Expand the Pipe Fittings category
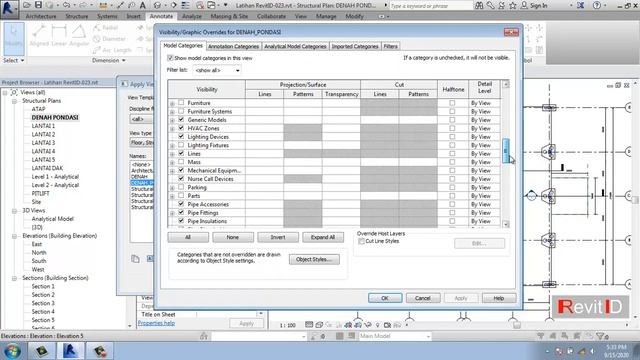 point(172,213)
